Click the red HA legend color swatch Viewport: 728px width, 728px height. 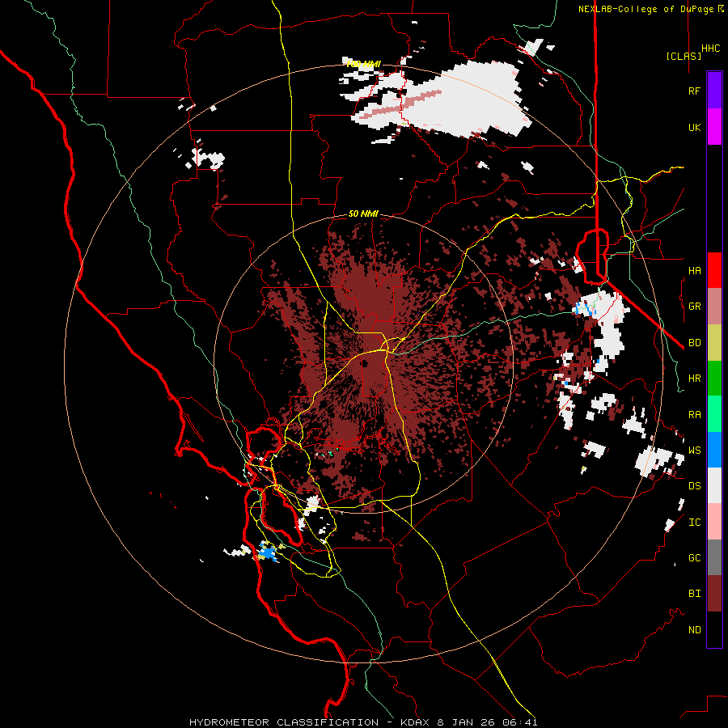coord(714,270)
